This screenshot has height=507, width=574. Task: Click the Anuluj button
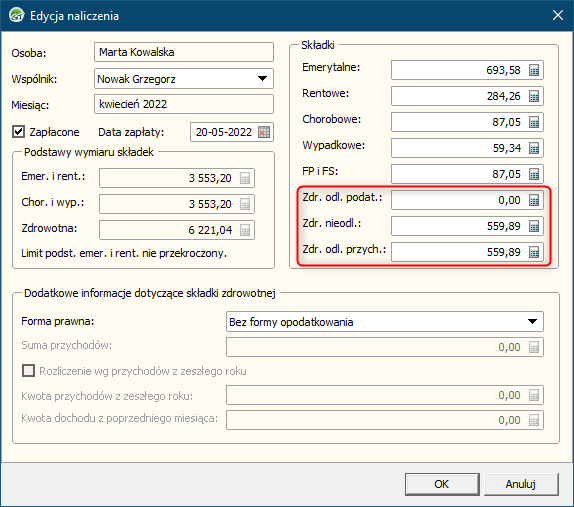pyautogui.click(x=521, y=484)
